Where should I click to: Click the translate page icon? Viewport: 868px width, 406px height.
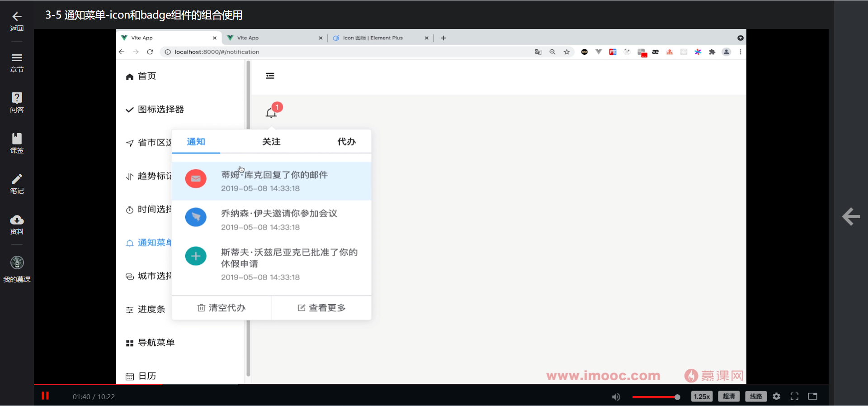(x=538, y=52)
